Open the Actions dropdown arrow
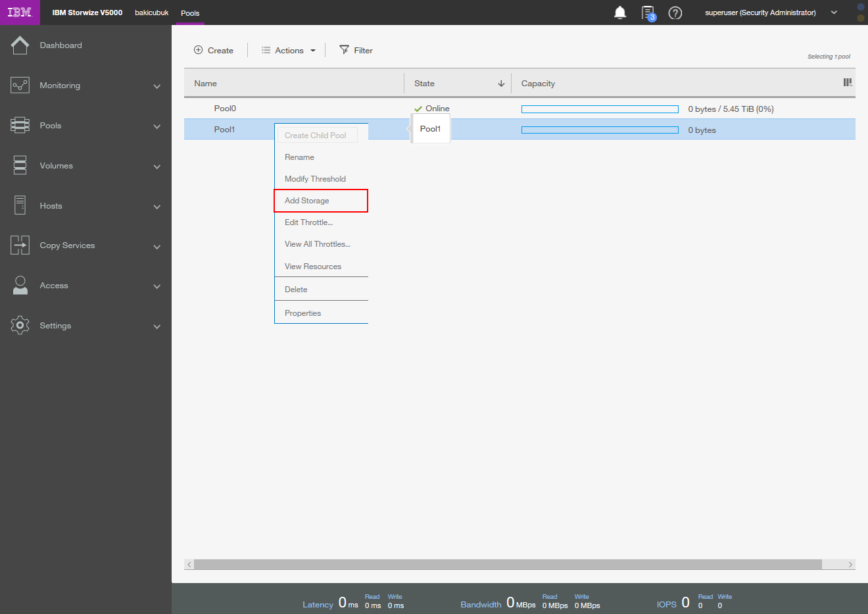The height and width of the screenshot is (614, 868). click(x=313, y=51)
